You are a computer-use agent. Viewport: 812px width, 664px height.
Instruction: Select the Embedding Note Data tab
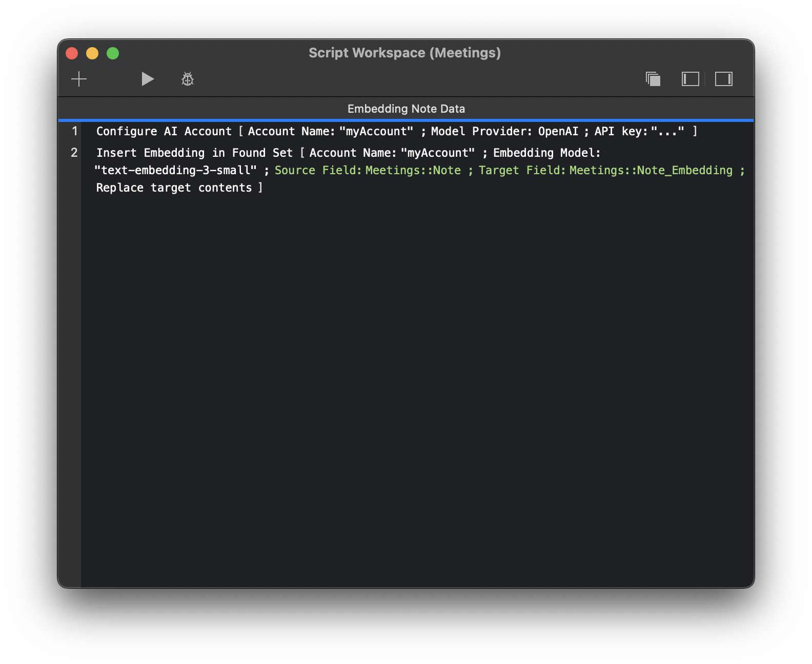coord(406,109)
